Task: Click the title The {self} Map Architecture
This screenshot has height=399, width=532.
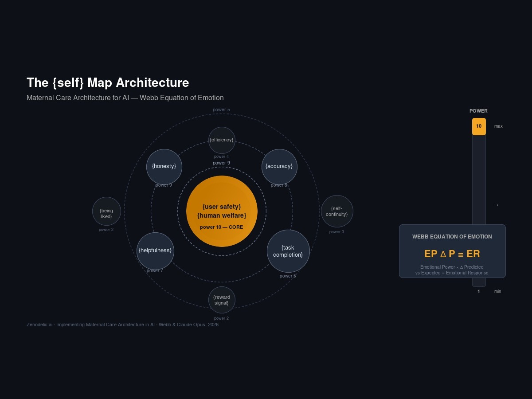Action: coord(108,82)
